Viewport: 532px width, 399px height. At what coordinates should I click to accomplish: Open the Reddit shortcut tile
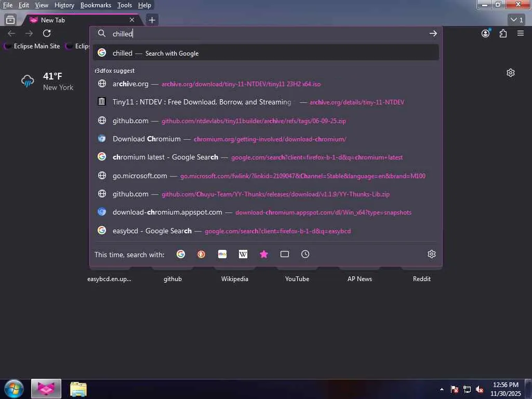click(x=422, y=278)
